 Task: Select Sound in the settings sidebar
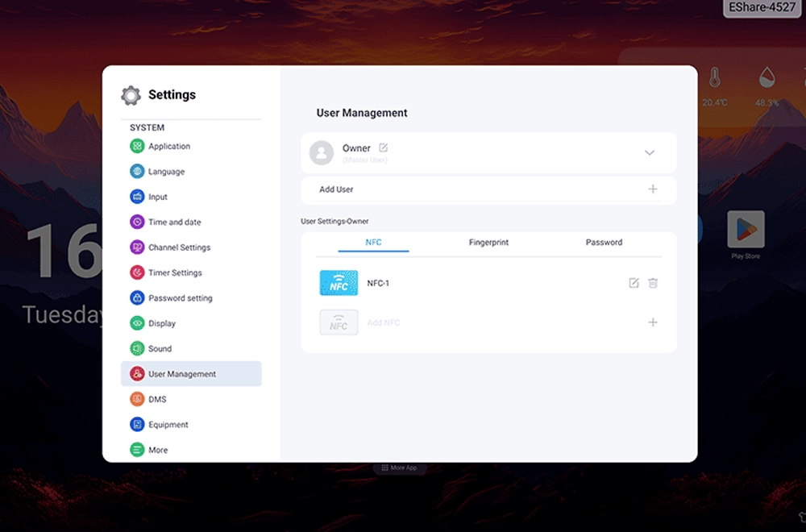click(160, 349)
